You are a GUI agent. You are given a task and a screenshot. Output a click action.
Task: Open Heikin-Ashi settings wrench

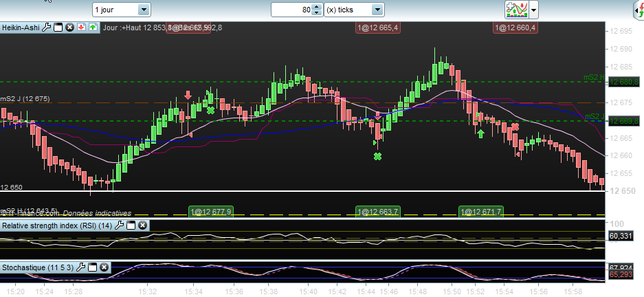47,27
